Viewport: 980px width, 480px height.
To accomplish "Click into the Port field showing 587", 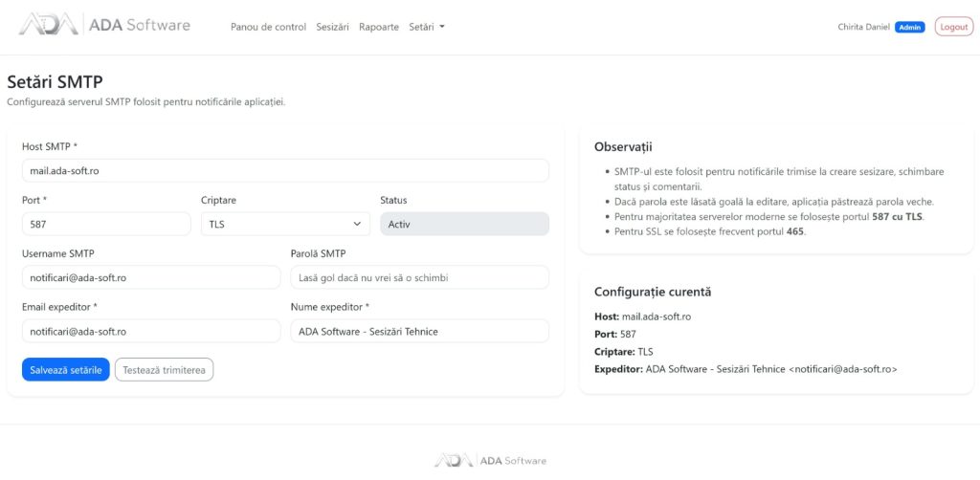I will click(106, 224).
